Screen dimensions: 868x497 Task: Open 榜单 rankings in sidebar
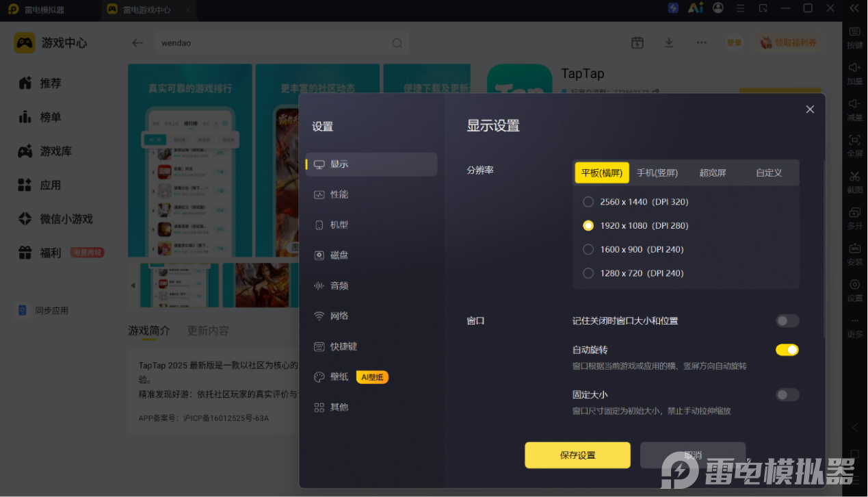40,117
